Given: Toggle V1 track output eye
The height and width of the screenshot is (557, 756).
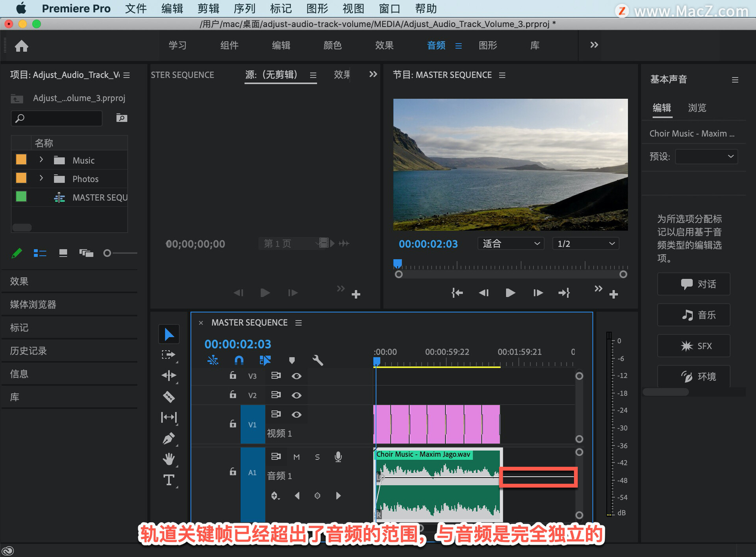Looking at the screenshot, I should coord(296,415).
